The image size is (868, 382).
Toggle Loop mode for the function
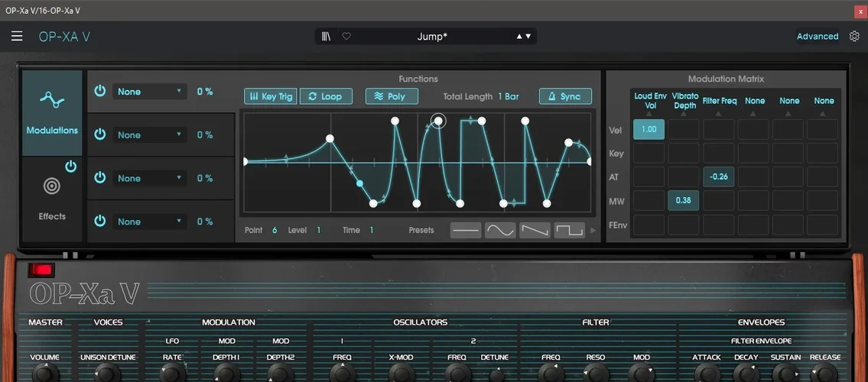326,96
